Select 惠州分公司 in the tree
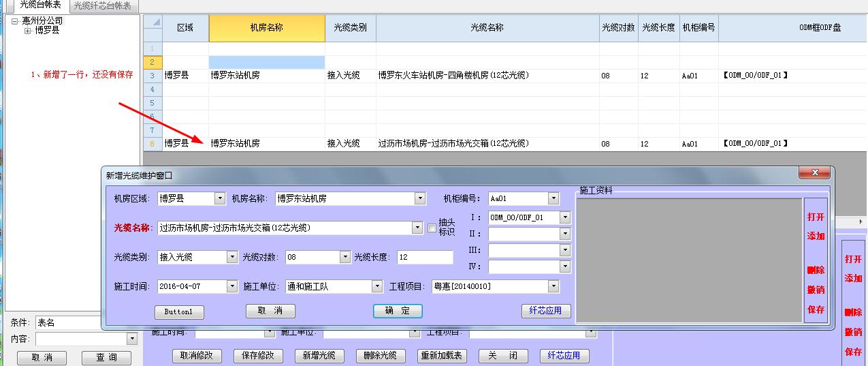Screen dimensions: 868x366 (x=42, y=21)
